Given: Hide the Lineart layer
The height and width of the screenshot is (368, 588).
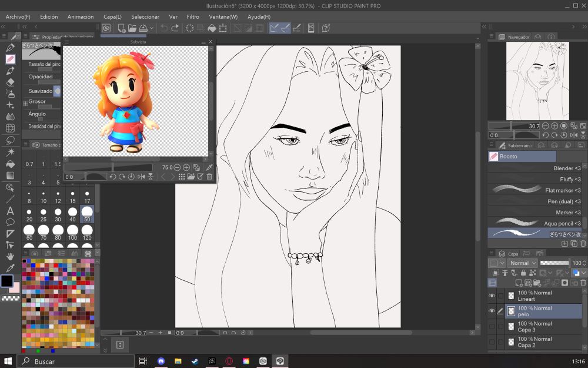Looking at the screenshot, I should click(492, 296).
